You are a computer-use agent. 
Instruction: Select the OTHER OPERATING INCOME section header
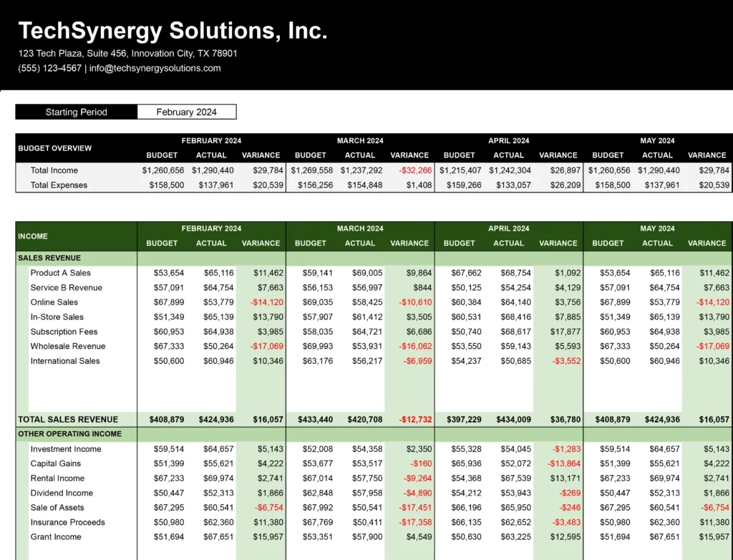coord(69,434)
